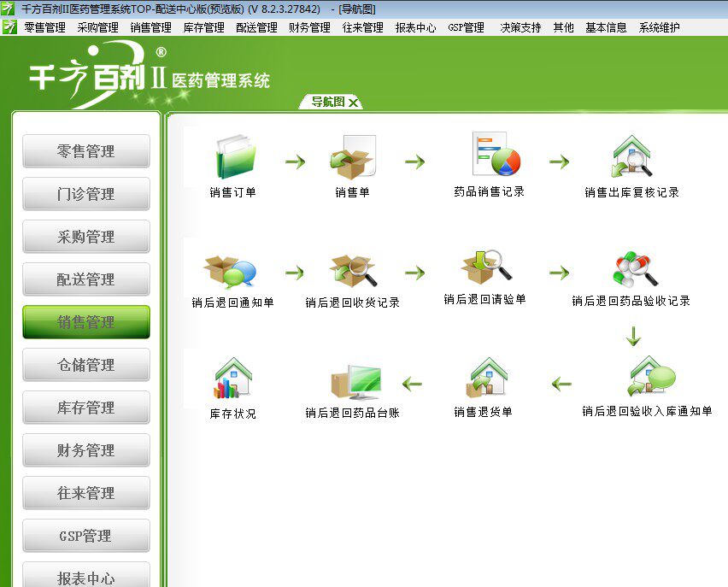Open 销后退回通知单 icon

point(230,271)
